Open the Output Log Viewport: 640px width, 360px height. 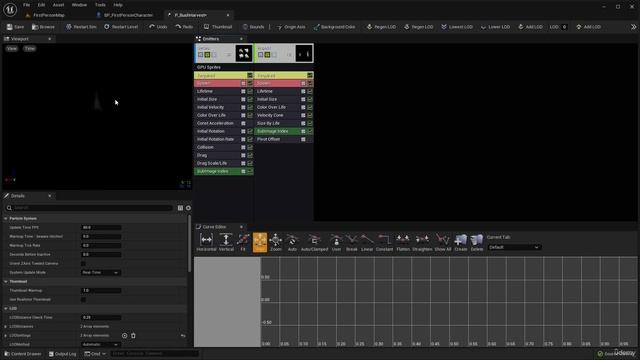pyautogui.click(x=62, y=354)
